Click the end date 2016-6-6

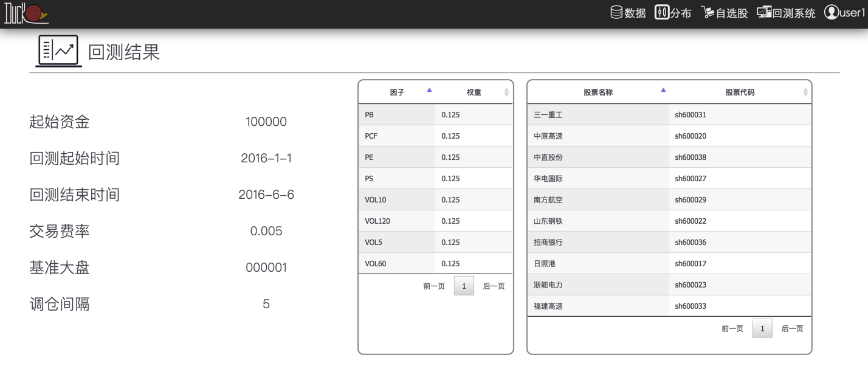(266, 195)
